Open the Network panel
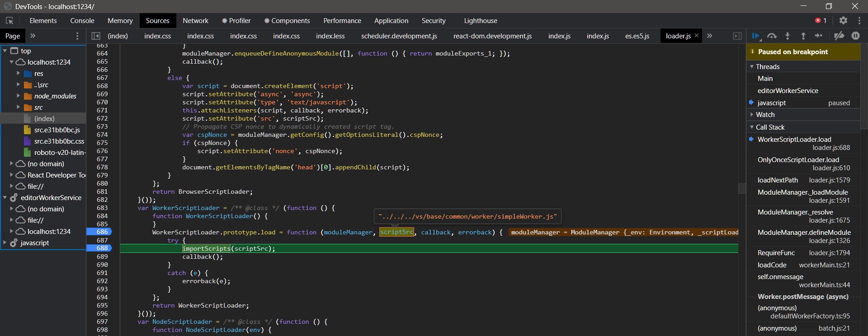868x336 pixels. tap(195, 21)
